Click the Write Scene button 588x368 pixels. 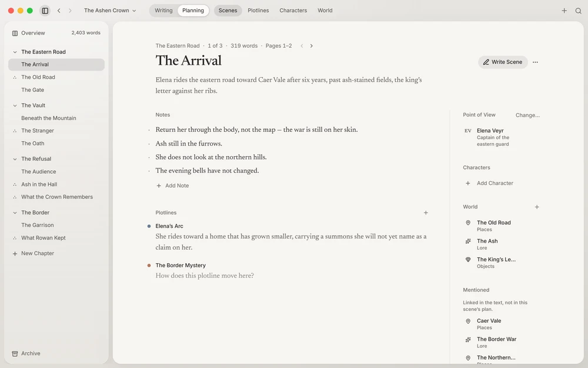coord(503,62)
